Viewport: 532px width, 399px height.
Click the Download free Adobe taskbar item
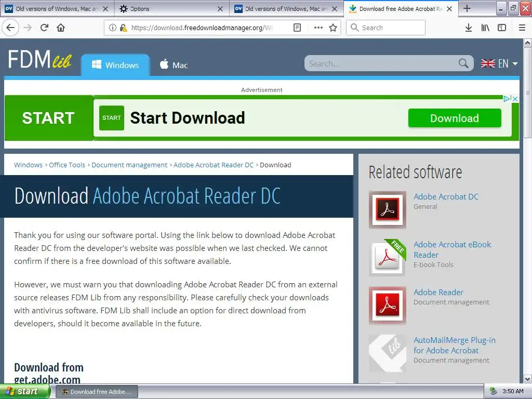point(97,392)
